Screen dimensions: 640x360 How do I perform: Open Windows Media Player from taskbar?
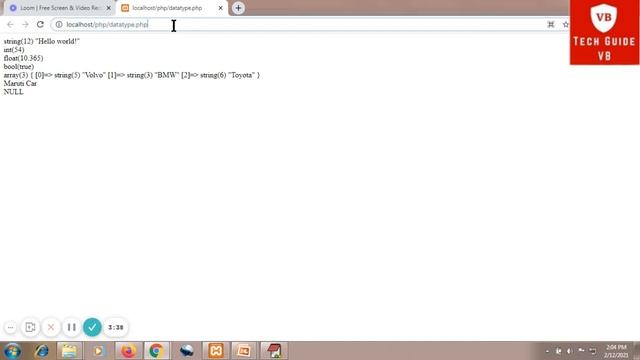(x=98, y=351)
